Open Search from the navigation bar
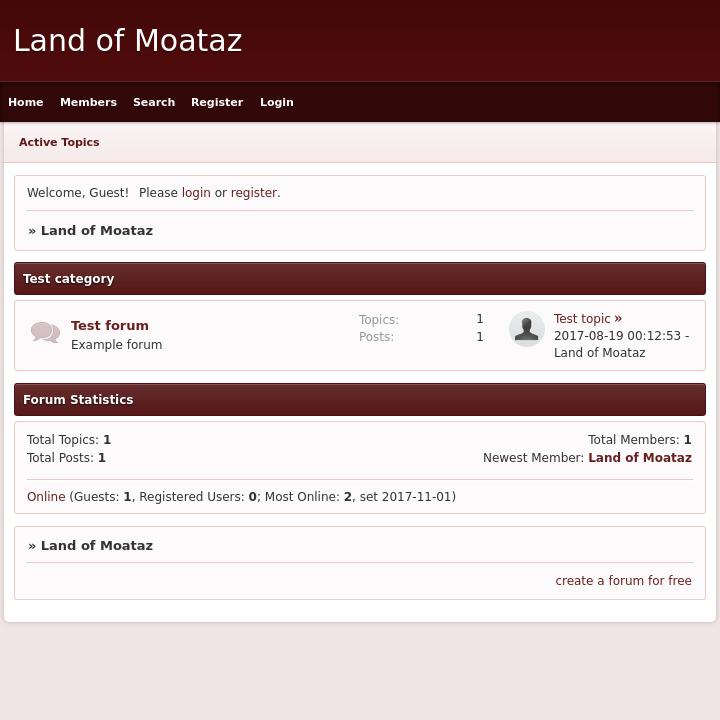 pos(154,102)
